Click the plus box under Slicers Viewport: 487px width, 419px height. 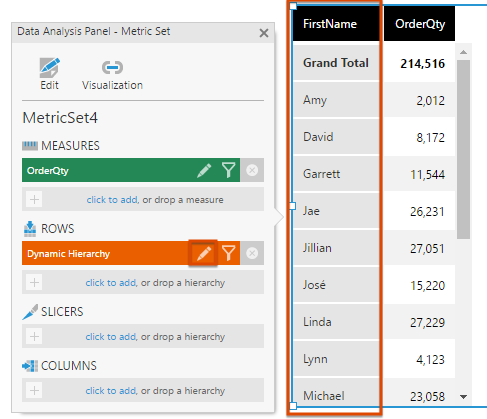tap(34, 336)
